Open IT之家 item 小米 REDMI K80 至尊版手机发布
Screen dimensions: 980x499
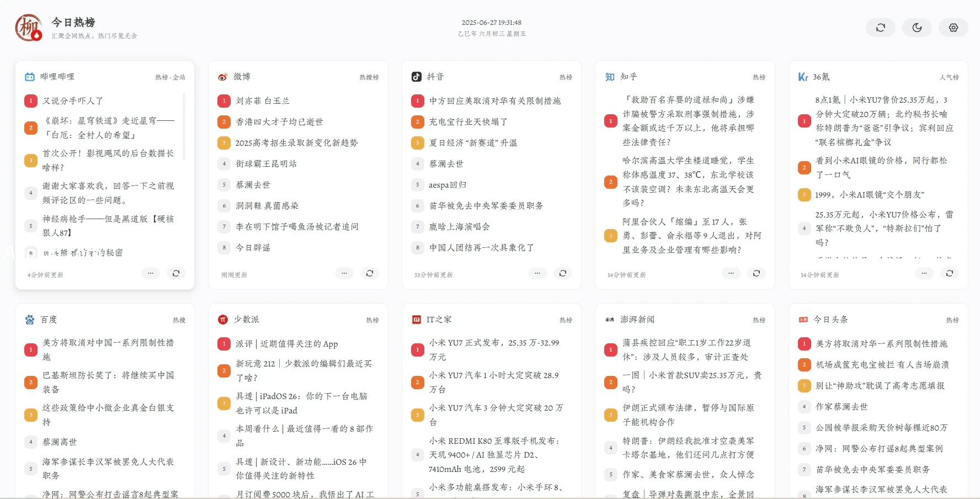click(495, 455)
